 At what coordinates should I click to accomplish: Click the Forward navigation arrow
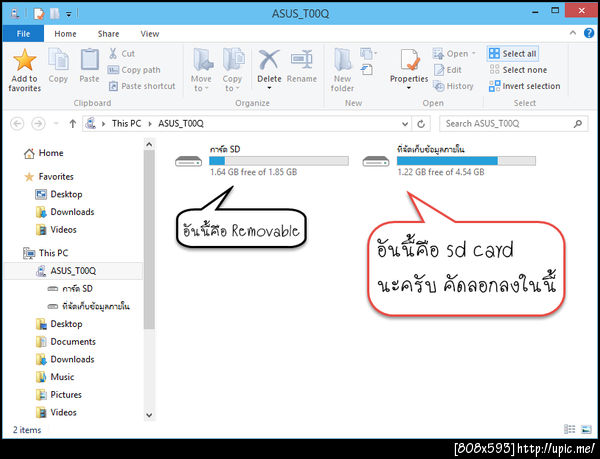(38, 124)
